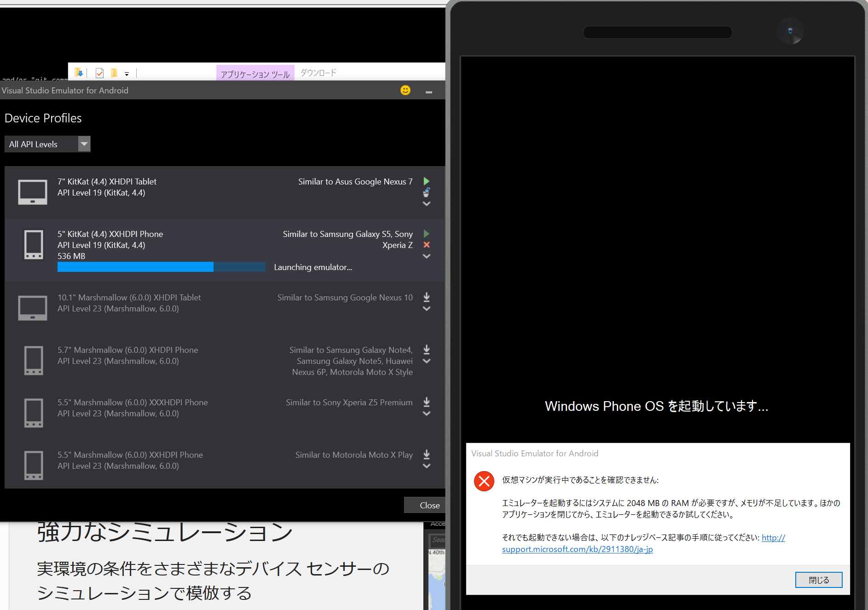
Task: Click the 'Device Profiles' heading
Action: point(43,118)
